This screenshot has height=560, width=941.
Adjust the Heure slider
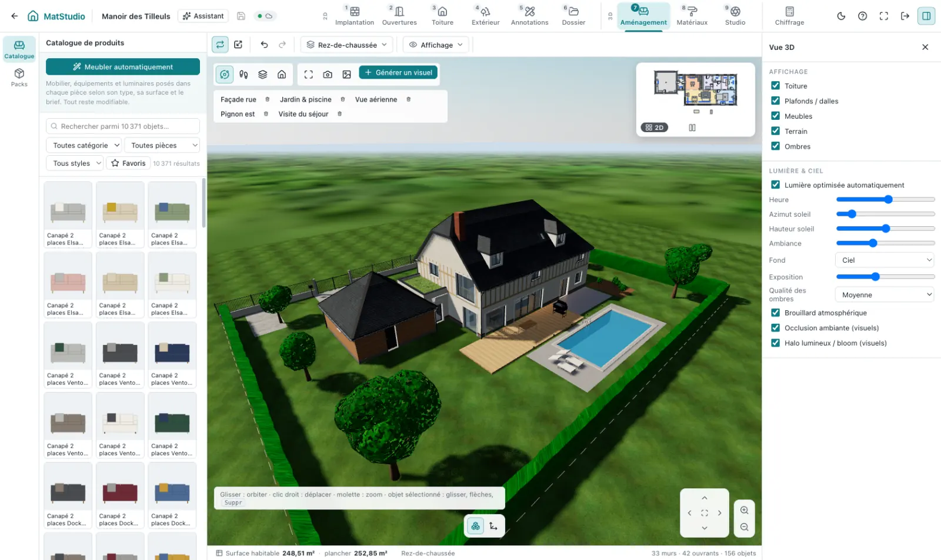(885, 200)
